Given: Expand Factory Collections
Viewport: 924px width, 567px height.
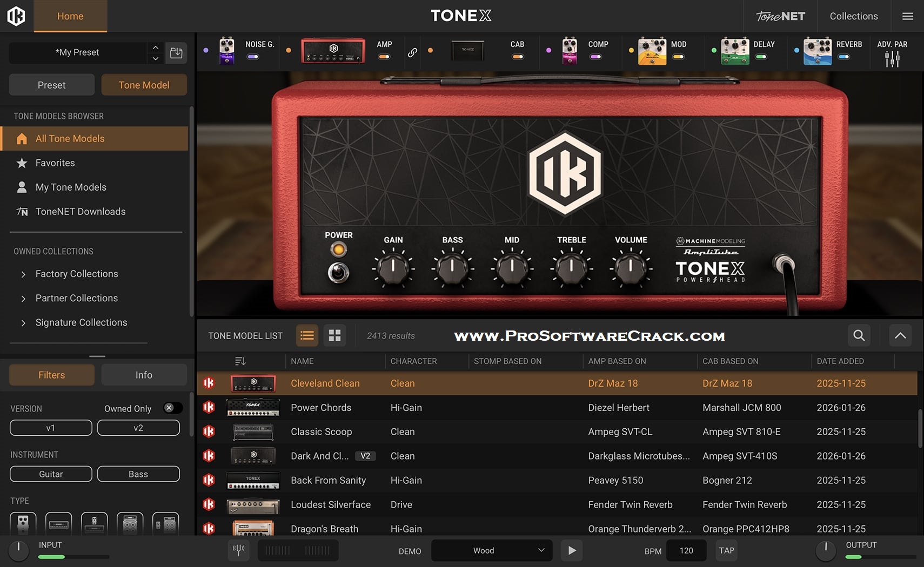Looking at the screenshot, I should pos(23,274).
